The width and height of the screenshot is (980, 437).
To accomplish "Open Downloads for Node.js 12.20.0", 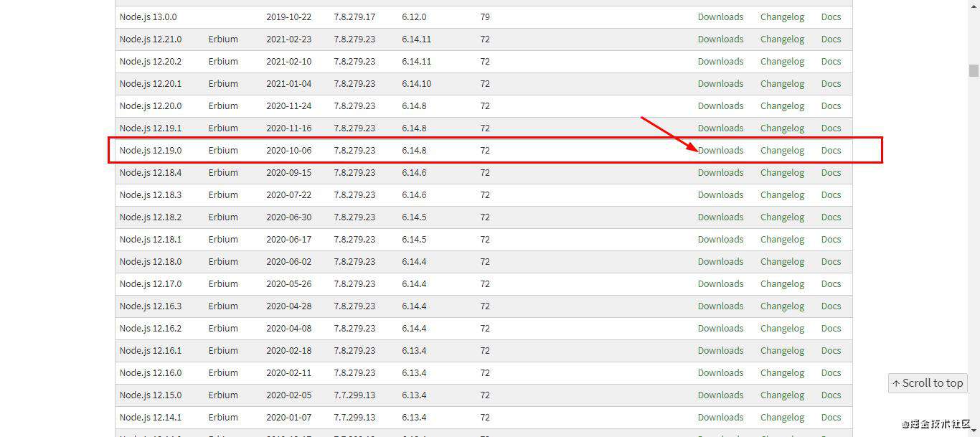I will (720, 105).
